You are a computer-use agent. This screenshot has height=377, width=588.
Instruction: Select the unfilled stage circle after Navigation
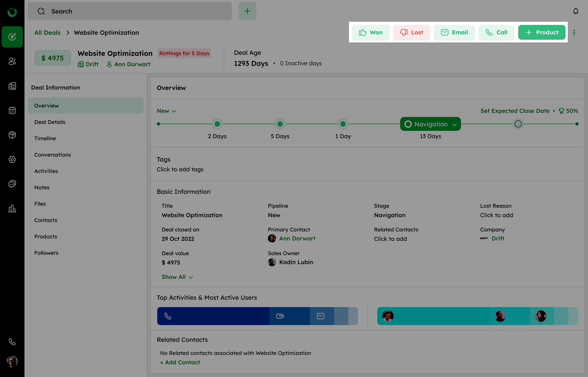518,124
